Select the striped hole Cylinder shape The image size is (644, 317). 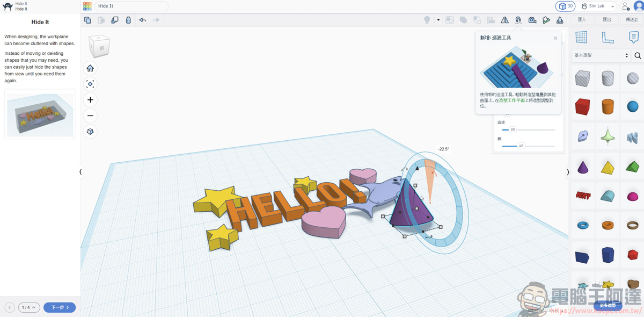click(608, 78)
